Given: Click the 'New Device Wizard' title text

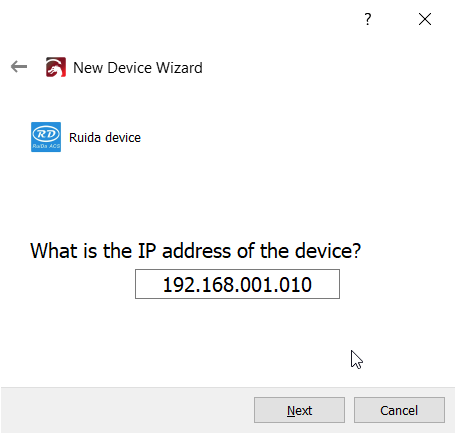Looking at the screenshot, I should (138, 68).
